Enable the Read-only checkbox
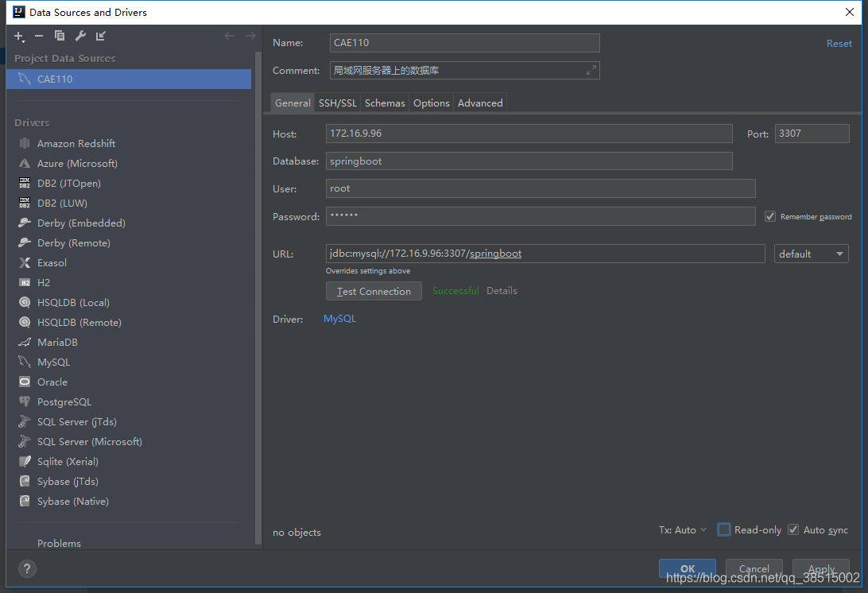 coord(724,530)
